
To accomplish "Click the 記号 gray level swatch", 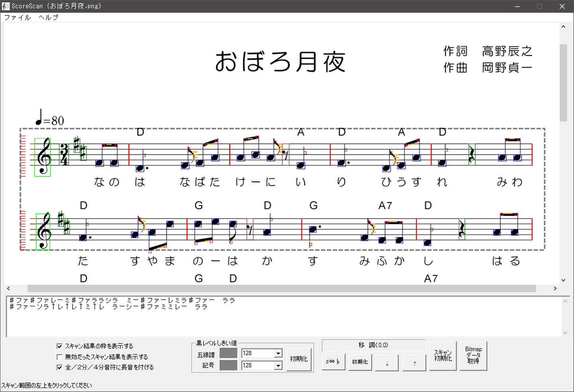I will pyautogui.click(x=228, y=365).
